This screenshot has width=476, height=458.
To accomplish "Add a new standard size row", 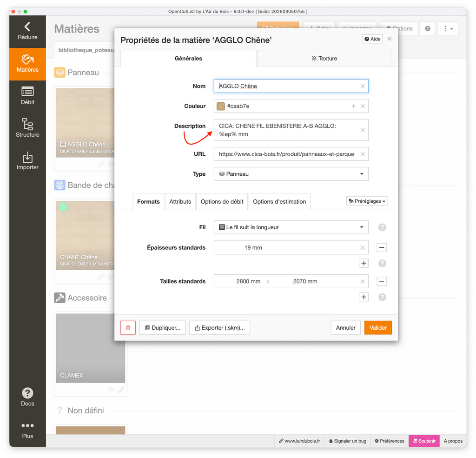I will (364, 297).
